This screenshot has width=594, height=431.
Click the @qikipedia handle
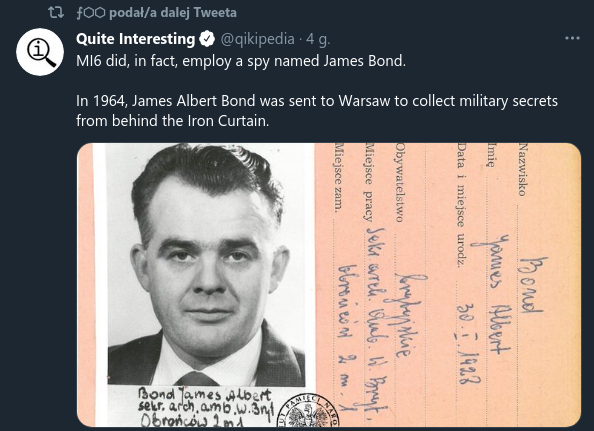pos(257,39)
